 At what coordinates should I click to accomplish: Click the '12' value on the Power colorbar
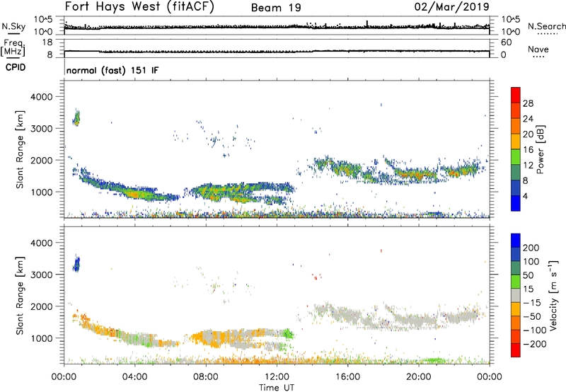(528, 166)
